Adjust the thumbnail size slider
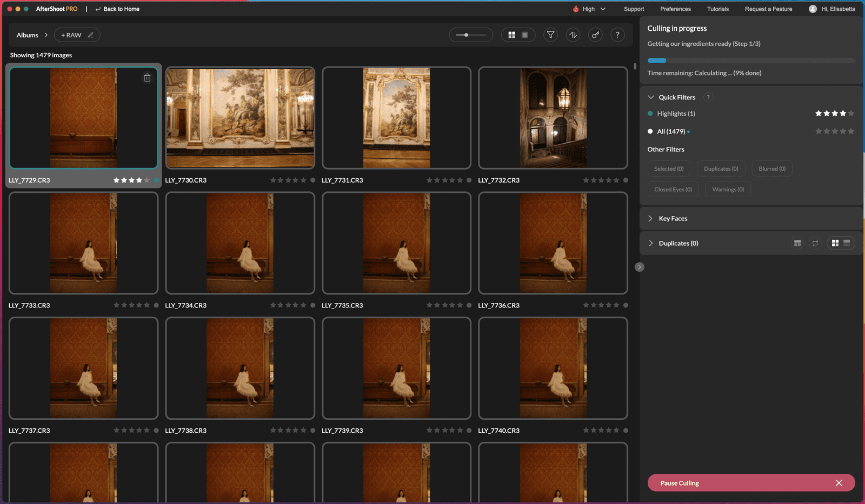865x504 pixels. (466, 35)
